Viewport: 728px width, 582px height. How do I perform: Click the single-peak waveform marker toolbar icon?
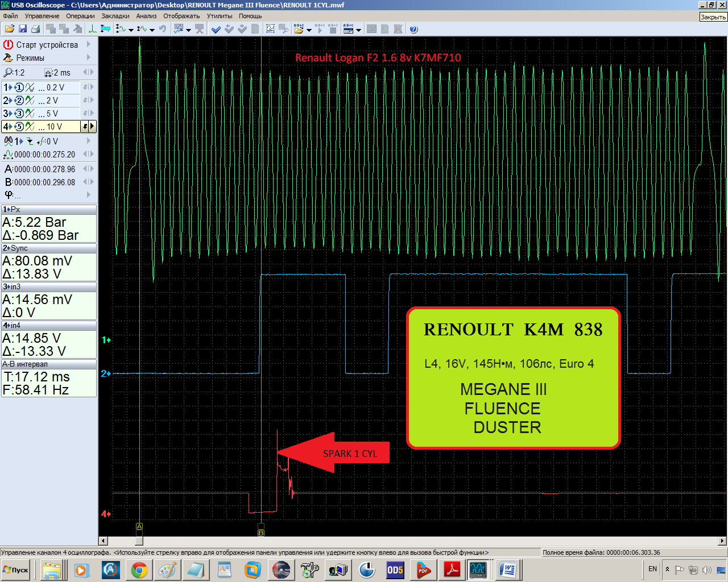click(x=92, y=28)
